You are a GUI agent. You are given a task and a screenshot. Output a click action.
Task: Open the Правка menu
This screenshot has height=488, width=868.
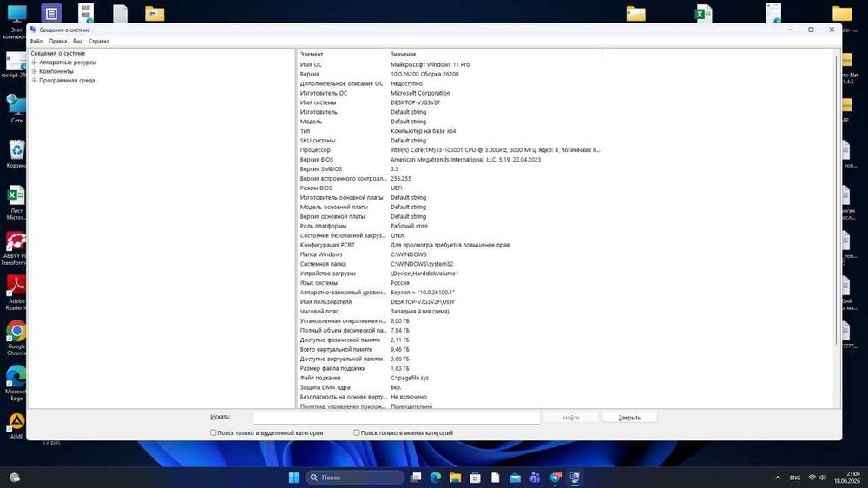pos(57,41)
